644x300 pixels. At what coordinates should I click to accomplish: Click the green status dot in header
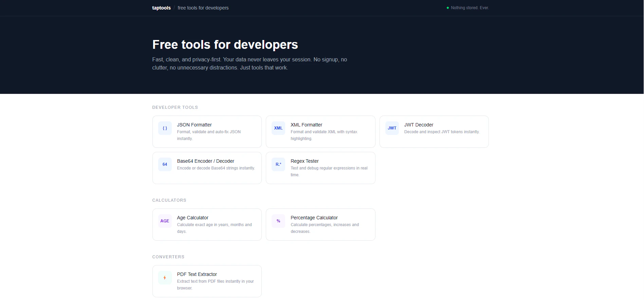448,8
